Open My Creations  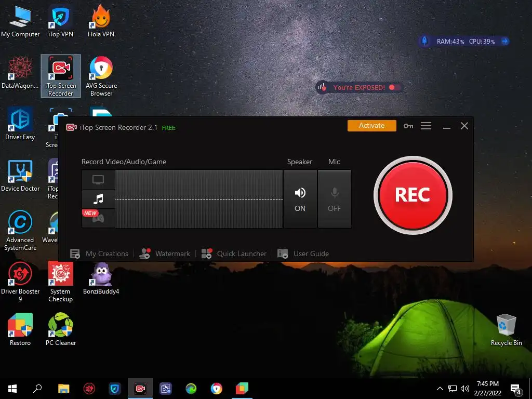coord(99,254)
